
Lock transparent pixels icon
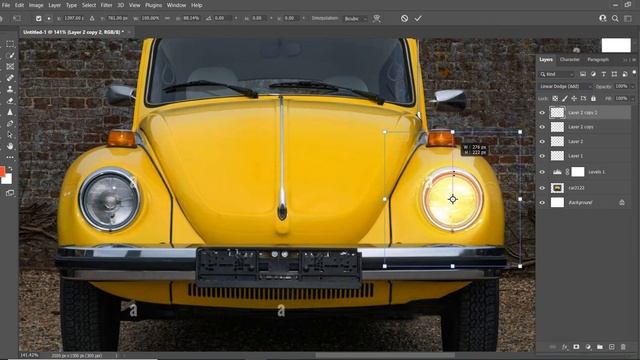[555, 98]
